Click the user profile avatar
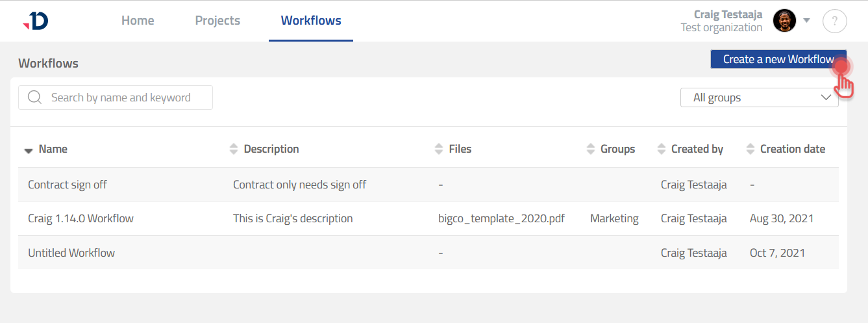Image resolution: width=868 pixels, height=323 pixels. click(x=784, y=21)
